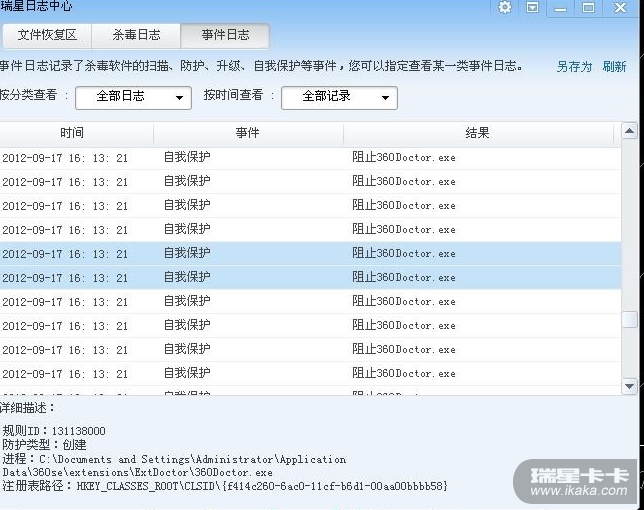Close the log center window
Screen dimensions: 644x510
pyautogui.click(x=620, y=7)
